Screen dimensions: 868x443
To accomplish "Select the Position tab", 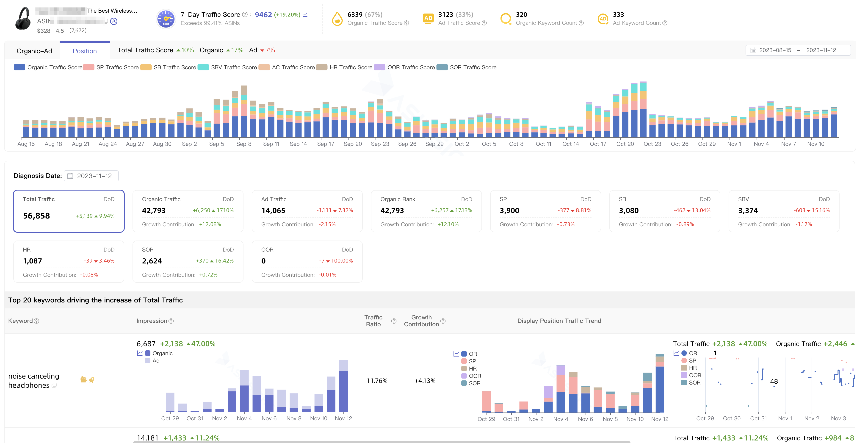I will pyautogui.click(x=85, y=51).
